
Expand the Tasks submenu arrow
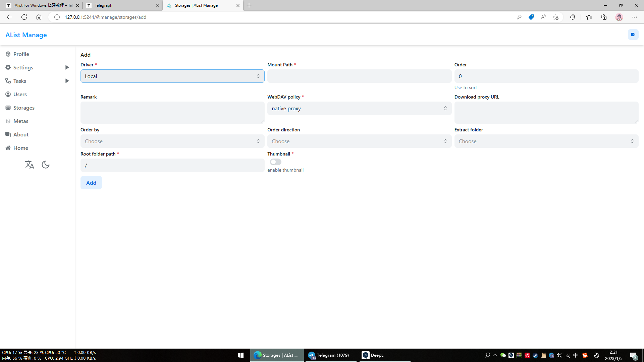tap(67, 81)
